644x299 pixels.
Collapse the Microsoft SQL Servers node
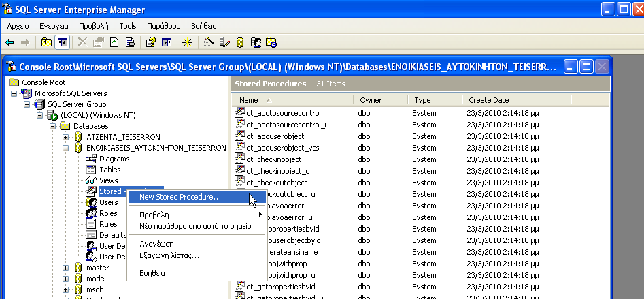14,93
